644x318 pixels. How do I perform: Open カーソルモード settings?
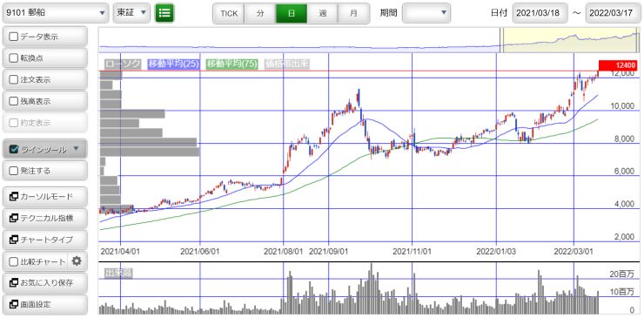tap(45, 197)
